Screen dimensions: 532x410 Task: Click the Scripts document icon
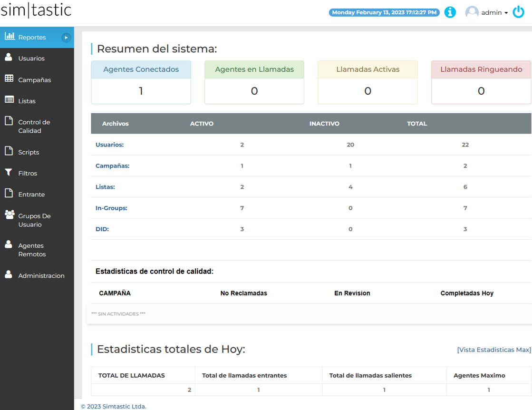[9, 151]
